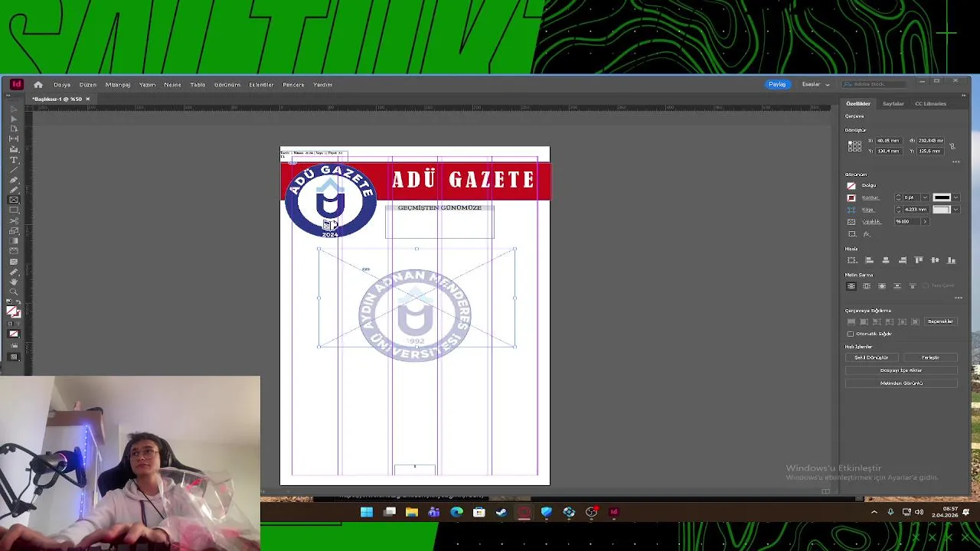This screenshot has width=980, height=551.
Task: Select the Gap tool
Action: click(x=14, y=139)
